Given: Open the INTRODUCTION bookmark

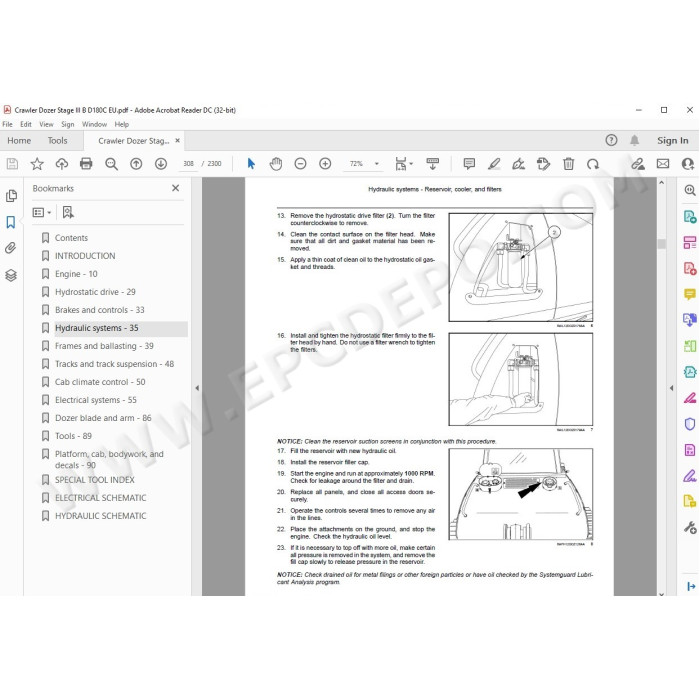Looking at the screenshot, I should 85,256.
